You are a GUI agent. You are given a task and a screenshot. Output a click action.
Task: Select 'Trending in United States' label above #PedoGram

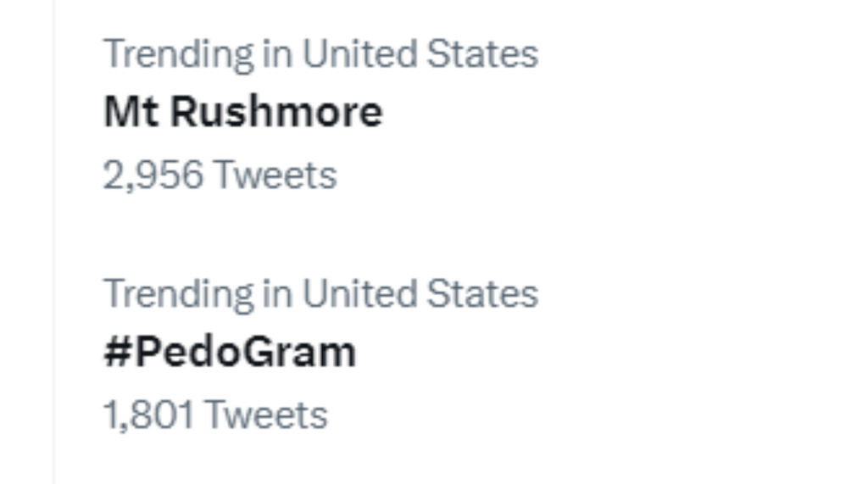tap(320, 294)
